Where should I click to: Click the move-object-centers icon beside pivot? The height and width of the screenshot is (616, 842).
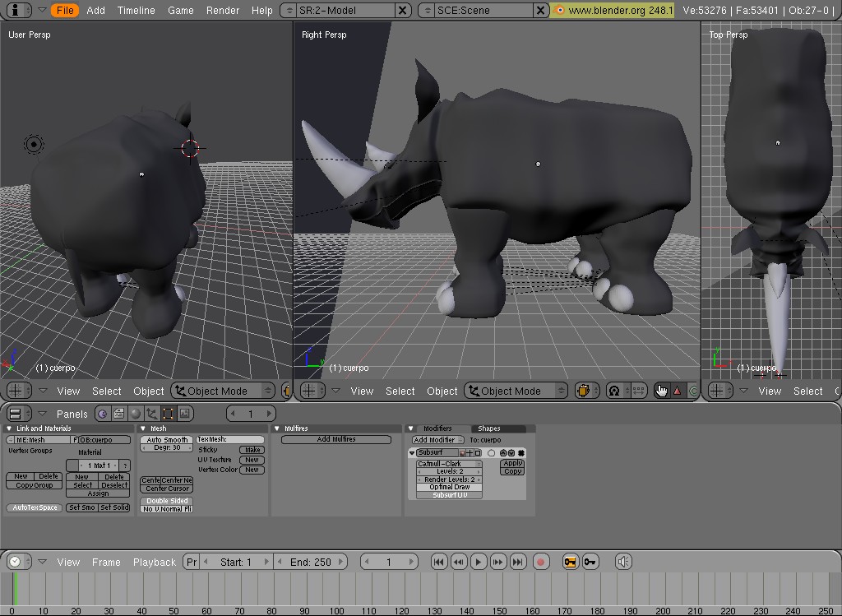coord(638,391)
